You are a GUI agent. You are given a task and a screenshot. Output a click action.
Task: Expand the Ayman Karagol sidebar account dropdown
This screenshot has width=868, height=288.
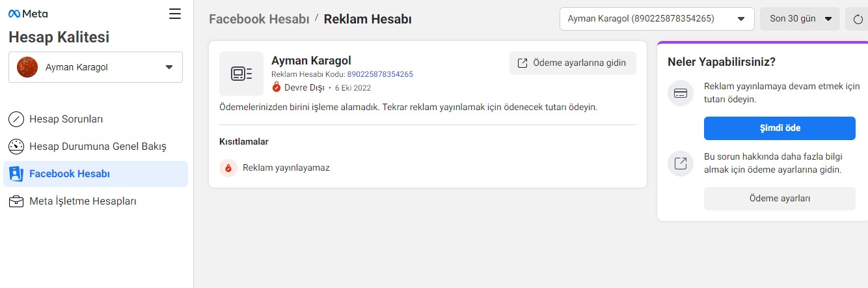tap(96, 67)
